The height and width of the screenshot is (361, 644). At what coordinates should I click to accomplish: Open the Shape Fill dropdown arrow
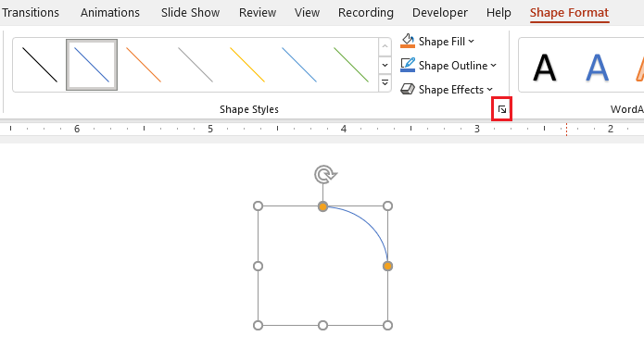pos(471,41)
